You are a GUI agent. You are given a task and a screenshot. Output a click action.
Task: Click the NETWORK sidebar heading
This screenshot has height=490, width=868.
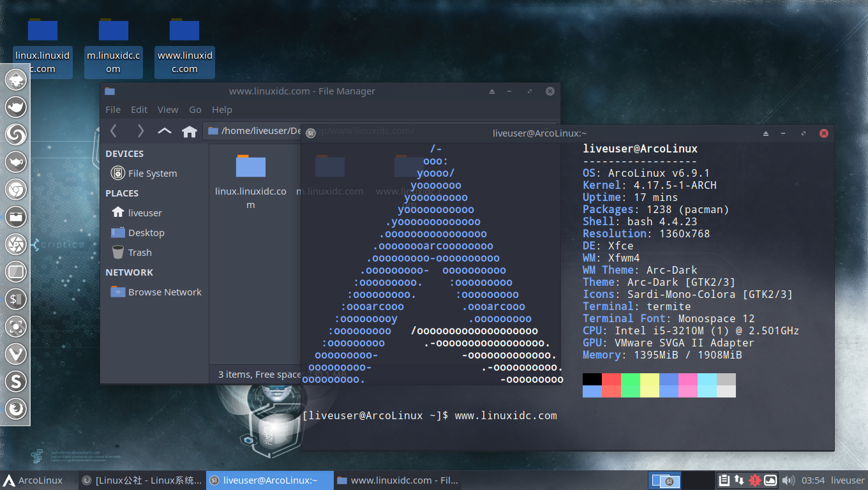pos(130,272)
